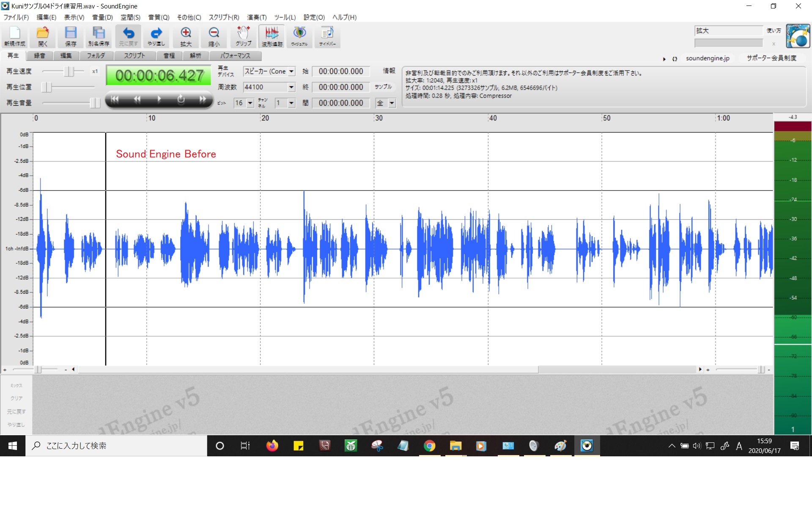Open the notification center icon
This screenshot has width=812, height=510.
[x=795, y=446]
